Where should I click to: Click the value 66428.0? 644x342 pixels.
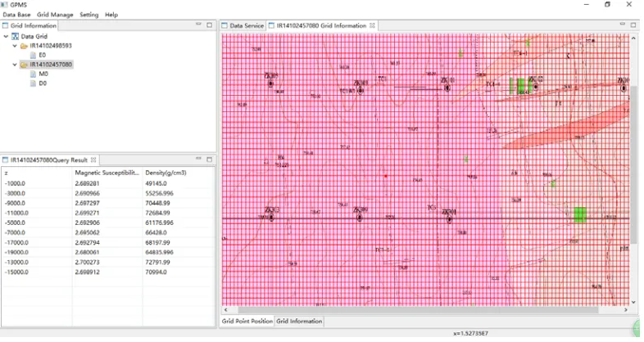156,233
